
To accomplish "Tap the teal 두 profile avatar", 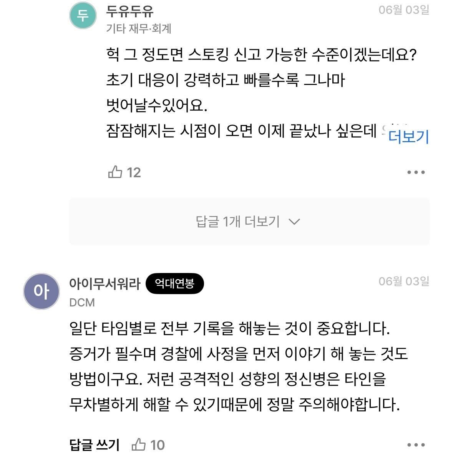I will tap(83, 15).
